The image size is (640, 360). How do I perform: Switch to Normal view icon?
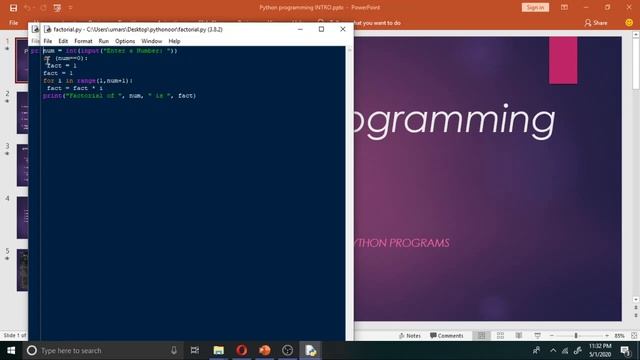tap(482, 336)
